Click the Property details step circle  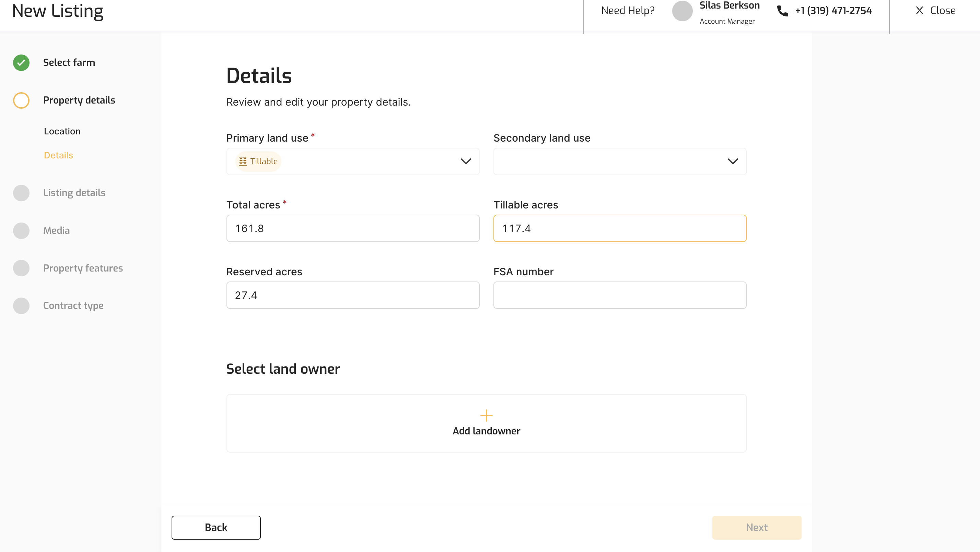[21, 100]
